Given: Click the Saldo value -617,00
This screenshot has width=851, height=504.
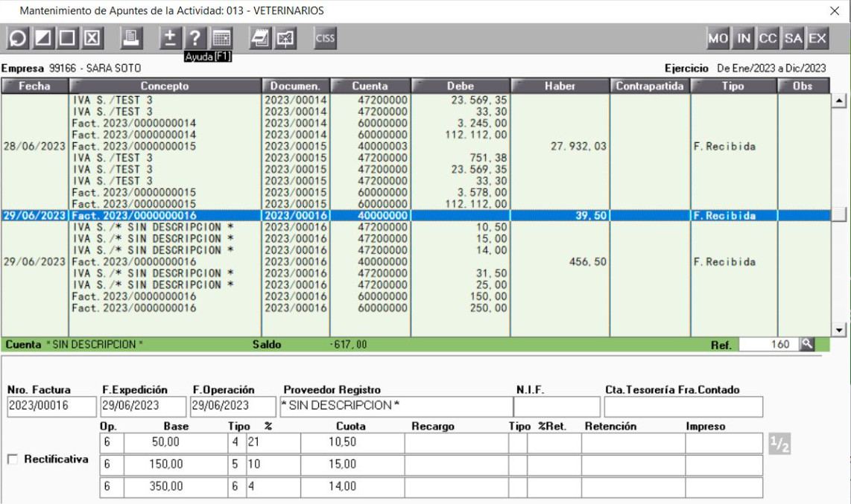Looking at the screenshot, I should tap(349, 345).
